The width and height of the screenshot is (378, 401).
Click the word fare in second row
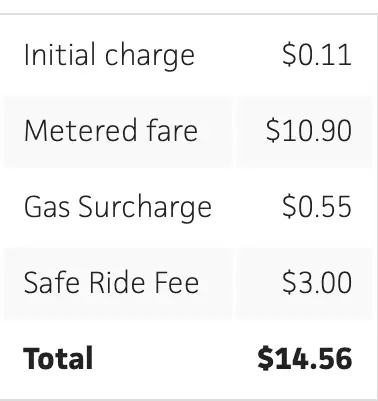[172, 130]
